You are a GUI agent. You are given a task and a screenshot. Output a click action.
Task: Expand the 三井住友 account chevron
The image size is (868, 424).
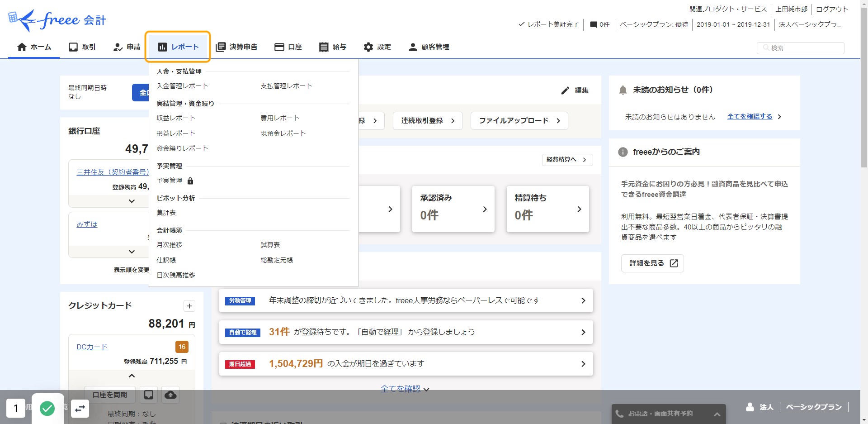(132, 201)
